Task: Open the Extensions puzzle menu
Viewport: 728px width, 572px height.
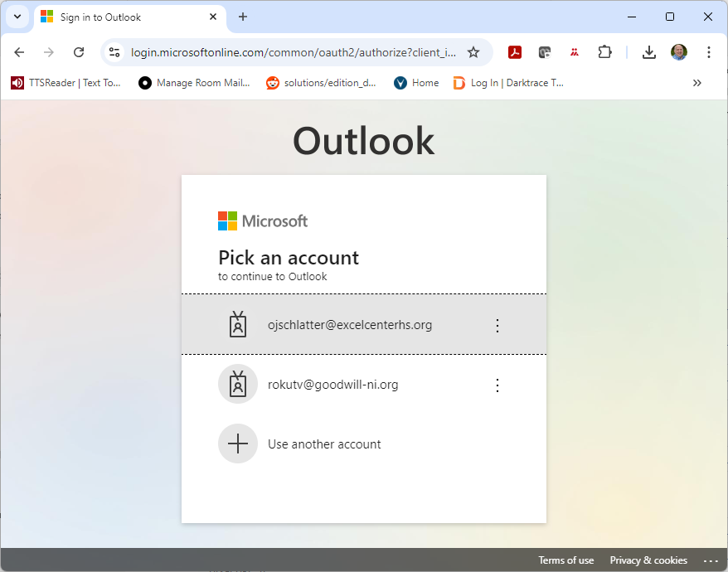Action: (604, 52)
